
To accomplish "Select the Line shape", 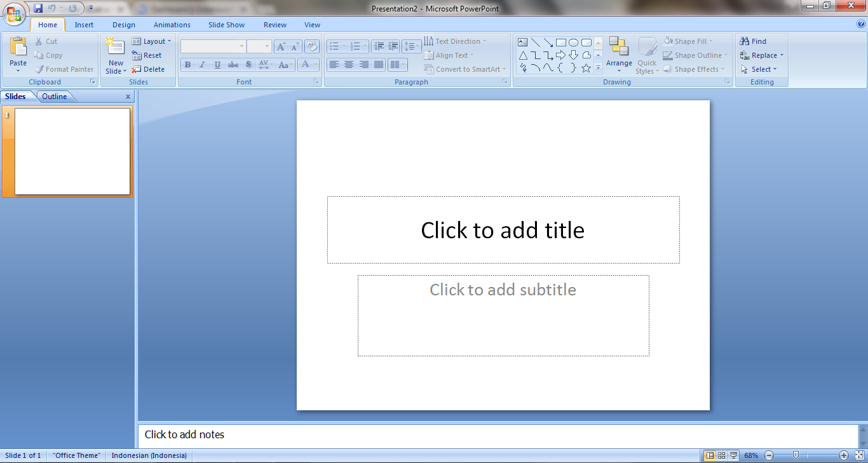I will [536, 43].
